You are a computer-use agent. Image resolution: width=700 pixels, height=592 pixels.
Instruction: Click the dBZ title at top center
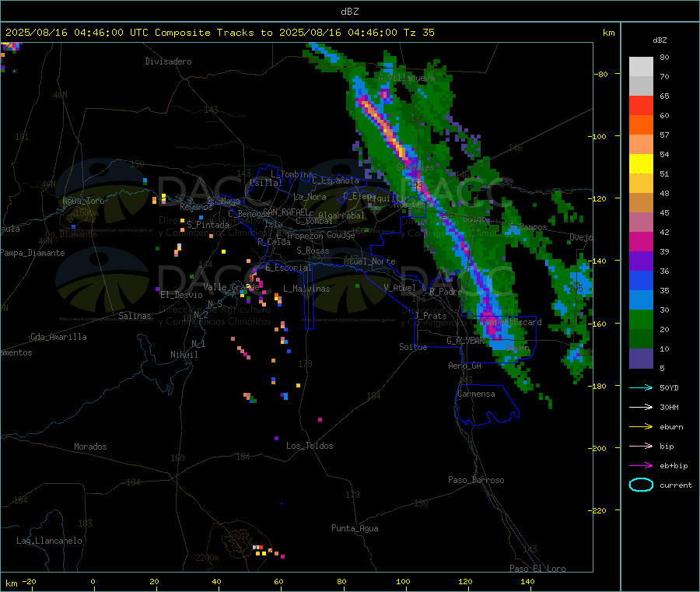(x=349, y=12)
